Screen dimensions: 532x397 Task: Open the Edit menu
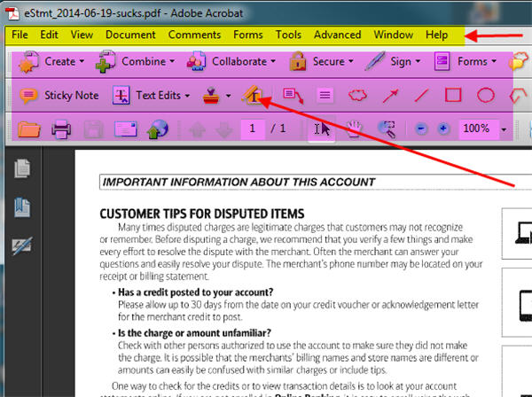[x=49, y=35]
